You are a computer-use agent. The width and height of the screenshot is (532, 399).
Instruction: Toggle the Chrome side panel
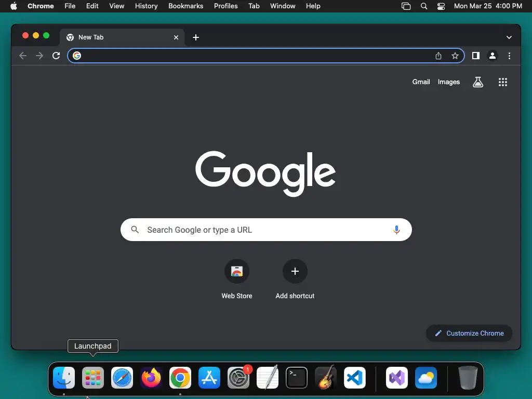[x=476, y=56]
